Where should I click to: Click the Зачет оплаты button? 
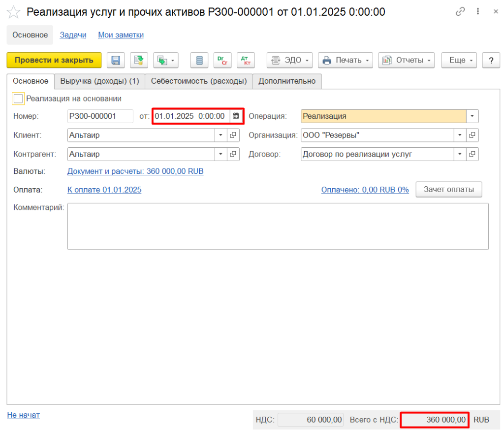[448, 190]
